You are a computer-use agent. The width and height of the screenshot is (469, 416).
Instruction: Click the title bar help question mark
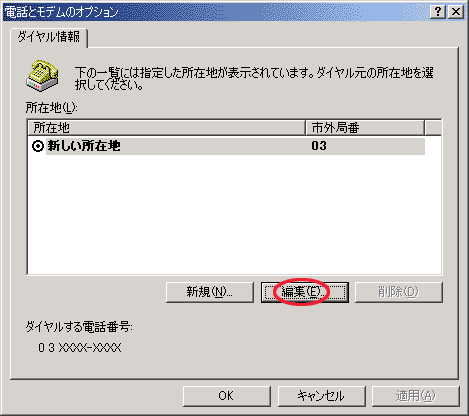[438, 12]
